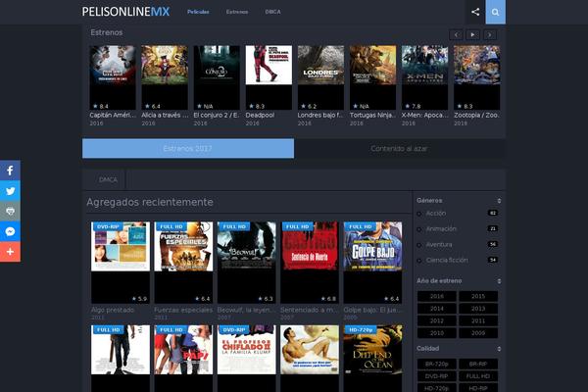Viewport: 588px width, 392px height.
Task: Open the Deadpool poster
Action: coord(269,77)
